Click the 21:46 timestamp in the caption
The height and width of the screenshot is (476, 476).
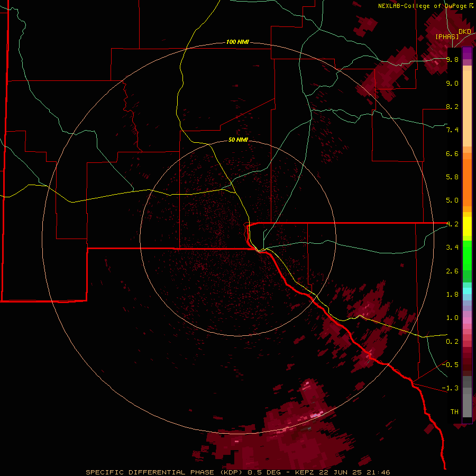click(378, 472)
